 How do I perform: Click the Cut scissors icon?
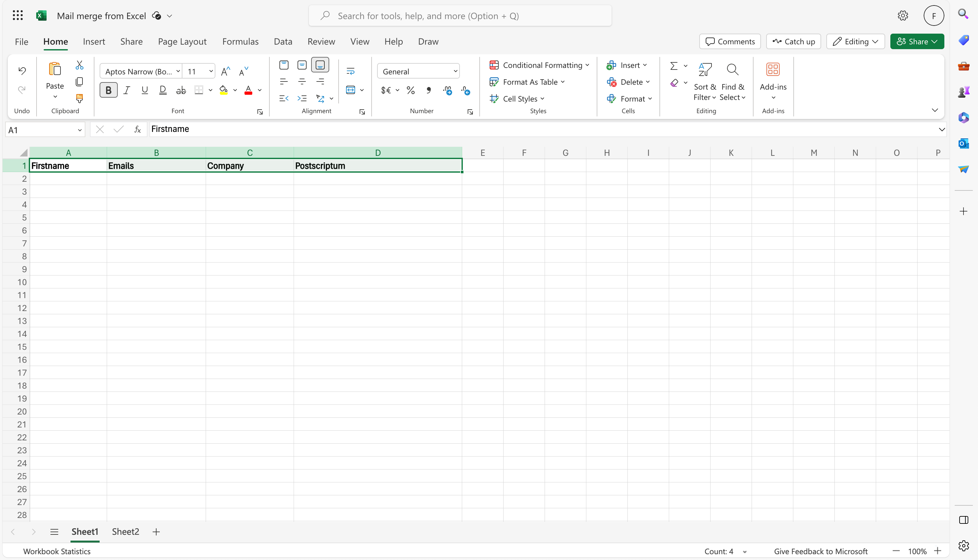79,65
